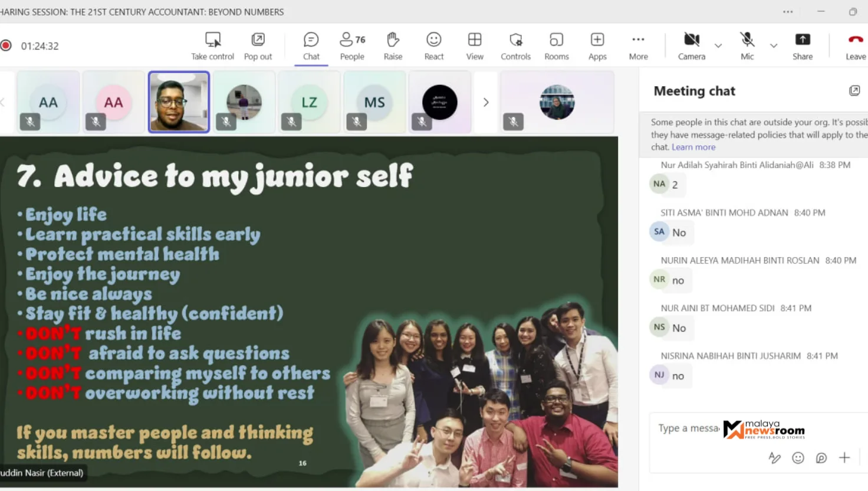
Task: Turn on the Camera
Action: pos(692,46)
